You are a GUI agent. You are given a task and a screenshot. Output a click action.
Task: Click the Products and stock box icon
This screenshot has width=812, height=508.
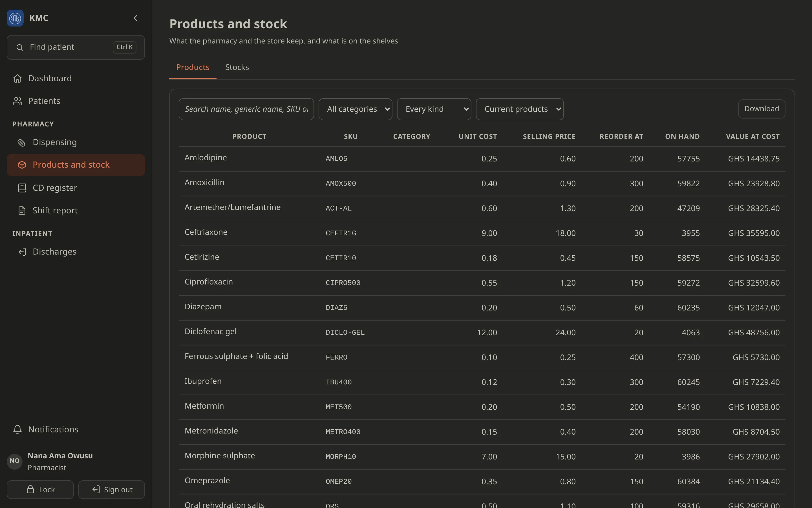[x=22, y=165]
